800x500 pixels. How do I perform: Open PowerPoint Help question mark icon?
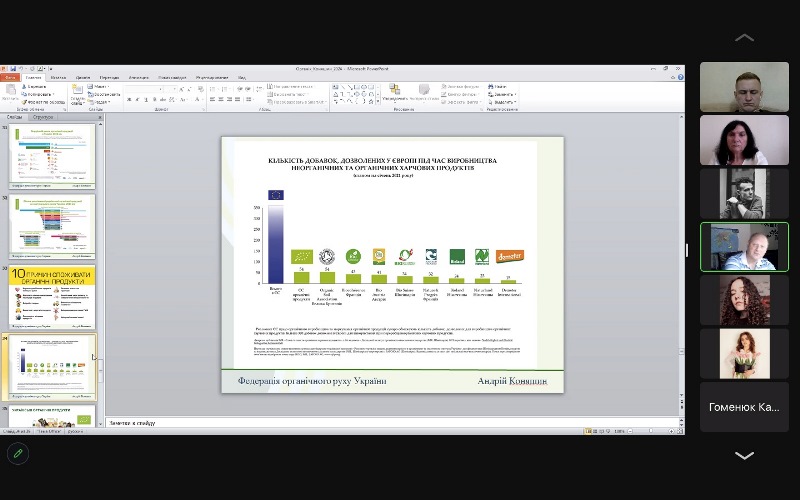679,77
